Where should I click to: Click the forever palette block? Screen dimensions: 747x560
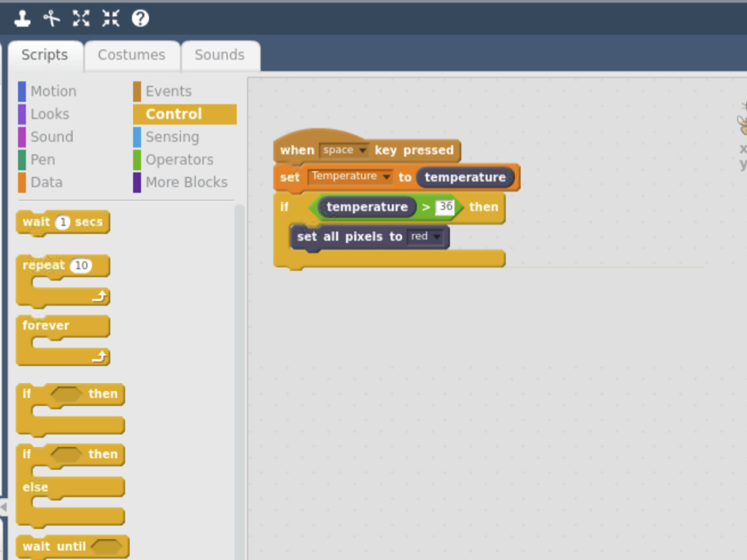tap(63, 341)
